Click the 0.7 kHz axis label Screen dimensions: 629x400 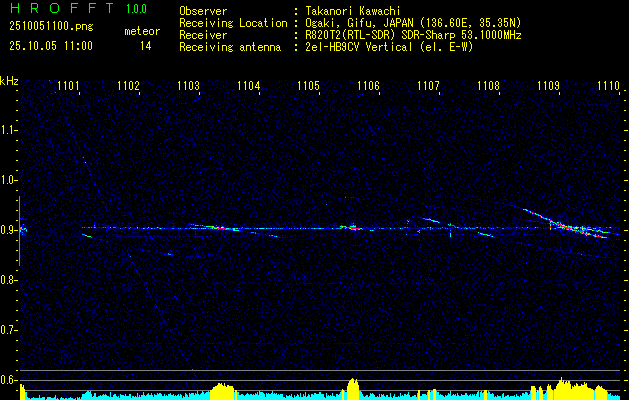pos(8,330)
